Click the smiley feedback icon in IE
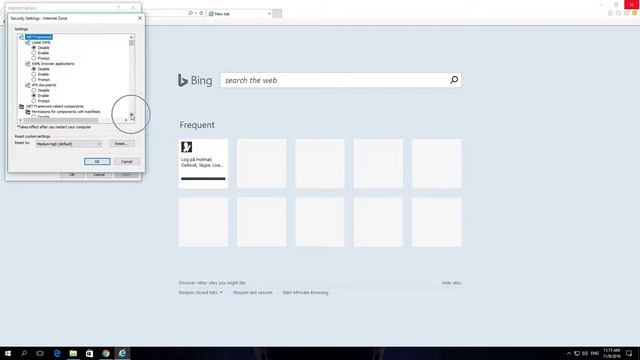The image size is (640, 360). coord(635,13)
